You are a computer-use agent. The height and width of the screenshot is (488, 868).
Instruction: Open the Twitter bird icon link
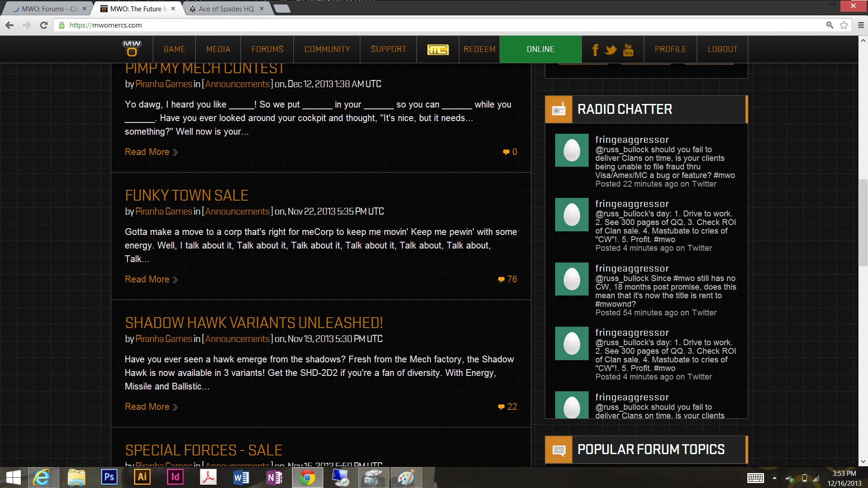point(611,50)
